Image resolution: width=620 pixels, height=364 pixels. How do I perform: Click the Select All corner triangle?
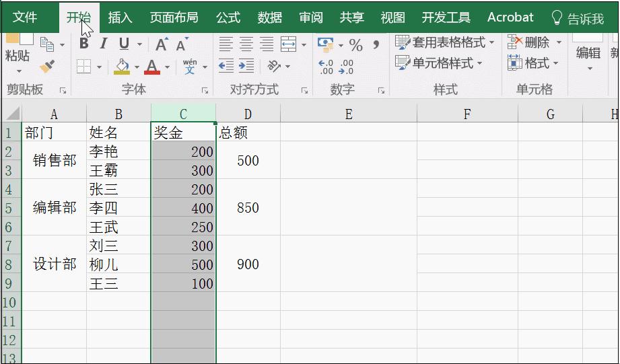click(12, 114)
